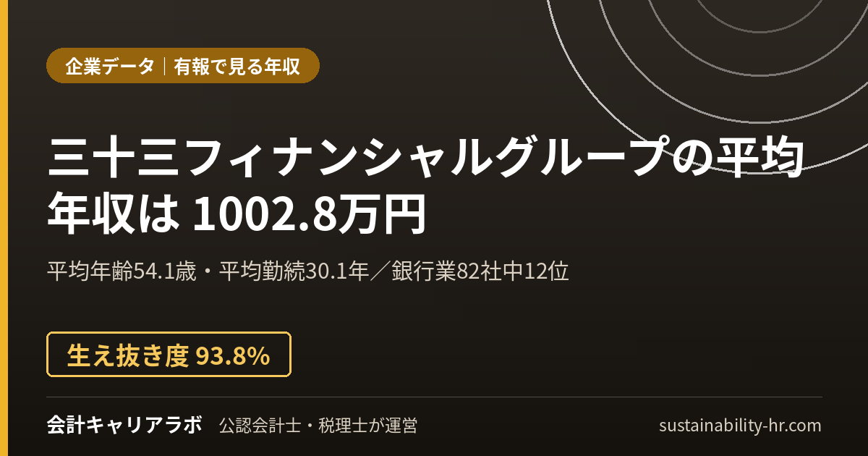Click the 会計キャリアラボ brand name
Viewport: 868px width, 456px height.
click(x=124, y=425)
